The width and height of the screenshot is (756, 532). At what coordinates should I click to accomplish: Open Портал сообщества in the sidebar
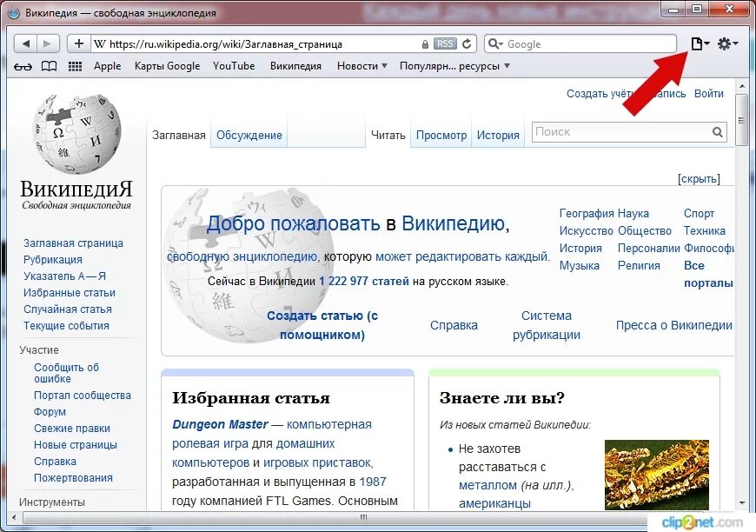(x=83, y=396)
